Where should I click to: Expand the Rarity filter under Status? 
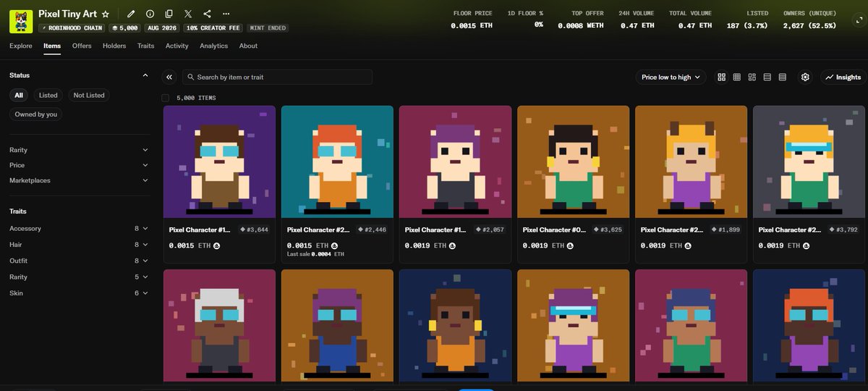pyautogui.click(x=79, y=150)
